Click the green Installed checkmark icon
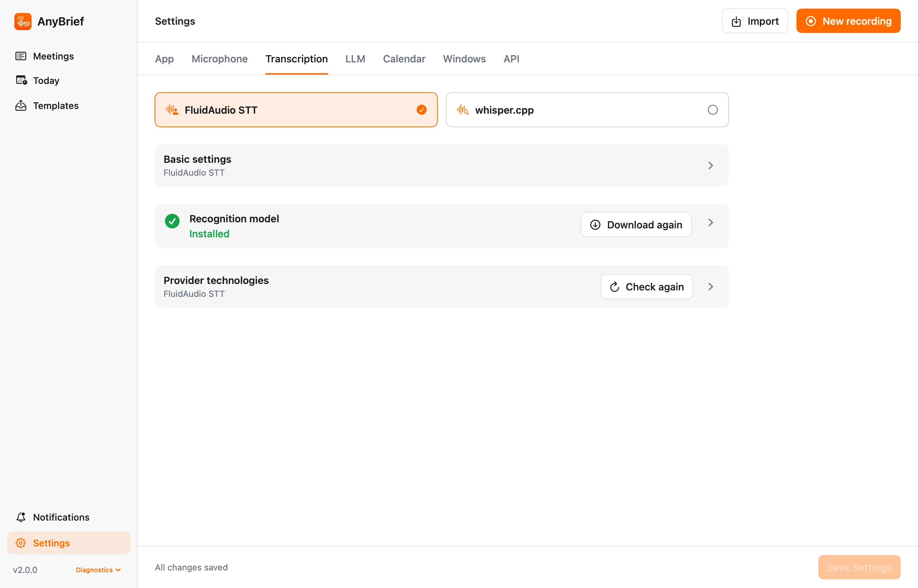918x588 pixels. (x=172, y=221)
